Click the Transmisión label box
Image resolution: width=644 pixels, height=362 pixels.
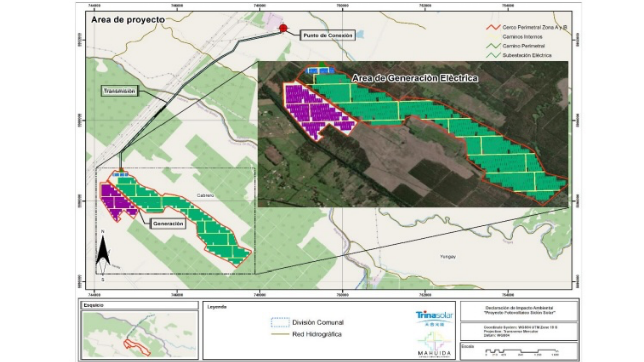pyautogui.click(x=119, y=91)
